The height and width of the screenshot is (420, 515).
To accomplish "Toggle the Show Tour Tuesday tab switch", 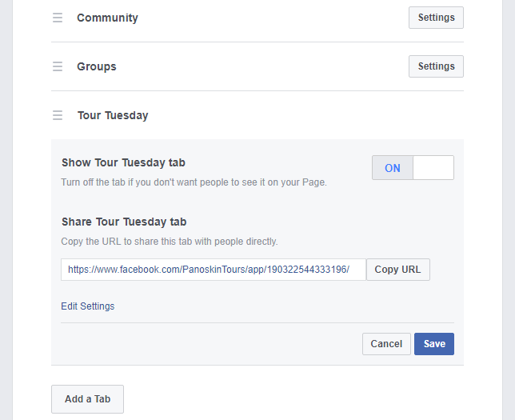I will pos(413,168).
